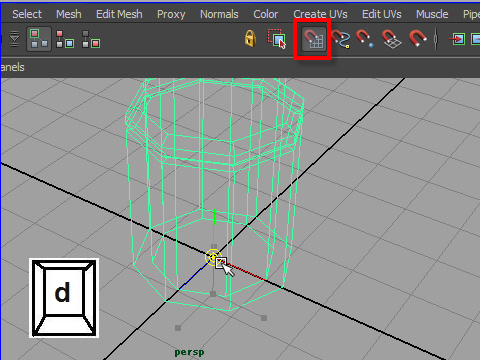Expand the selection mask arrow stack
Screen dimensions: 480x360
point(14,39)
